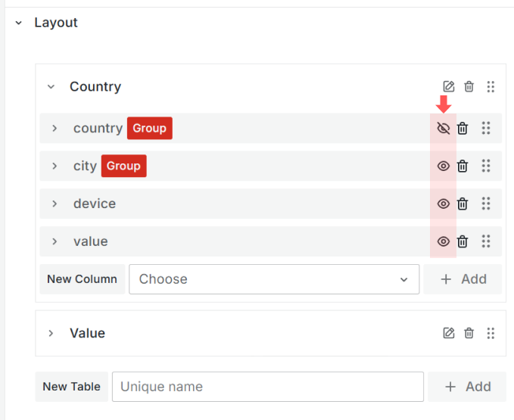
Task: Click the drag handle for Country table
Action: [491, 86]
